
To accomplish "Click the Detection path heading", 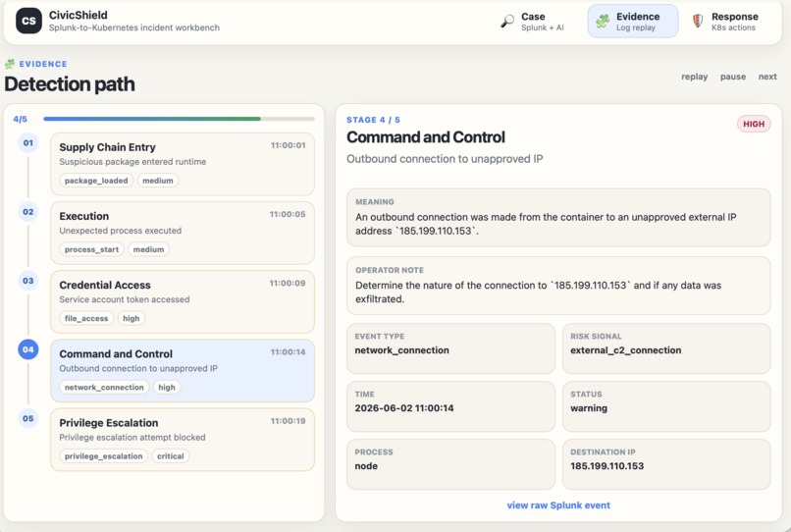I will pos(70,84).
